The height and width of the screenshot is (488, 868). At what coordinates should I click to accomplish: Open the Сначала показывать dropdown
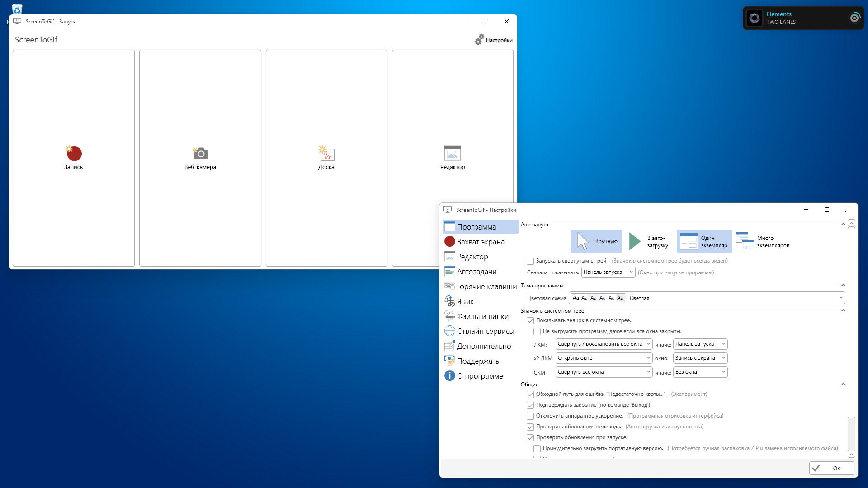[x=608, y=272]
